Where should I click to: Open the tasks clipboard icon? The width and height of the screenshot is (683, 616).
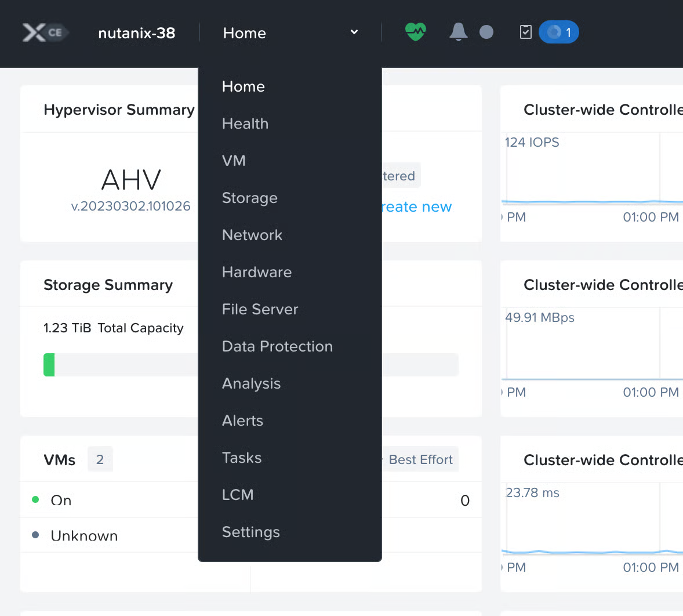(x=525, y=32)
